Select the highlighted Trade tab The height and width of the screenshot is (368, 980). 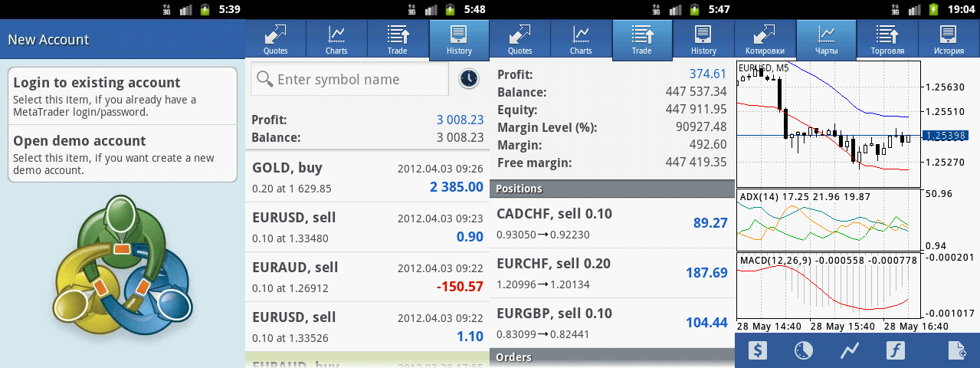coord(642,39)
